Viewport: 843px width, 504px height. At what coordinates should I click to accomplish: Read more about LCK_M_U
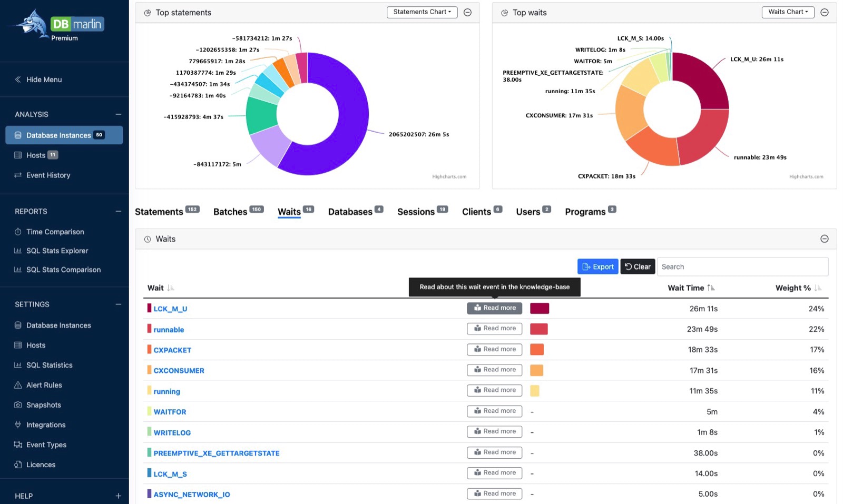494,308
